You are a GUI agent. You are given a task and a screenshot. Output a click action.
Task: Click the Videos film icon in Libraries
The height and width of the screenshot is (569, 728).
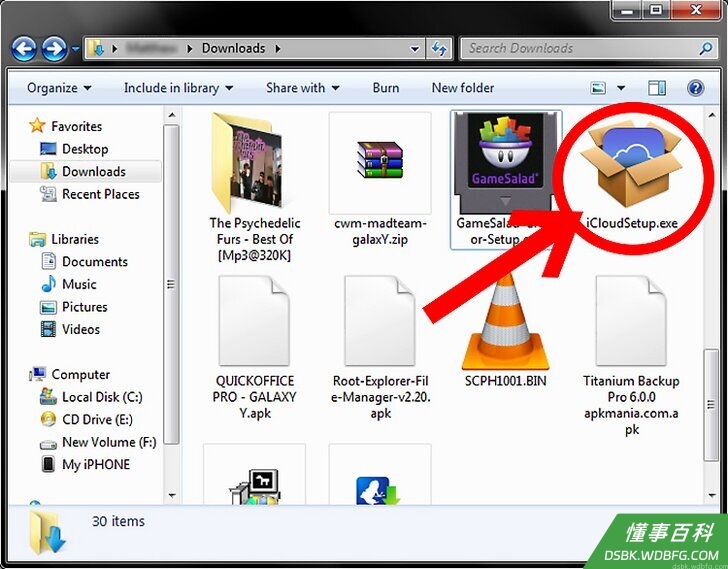pyautogui.click(x=48, y=329)
